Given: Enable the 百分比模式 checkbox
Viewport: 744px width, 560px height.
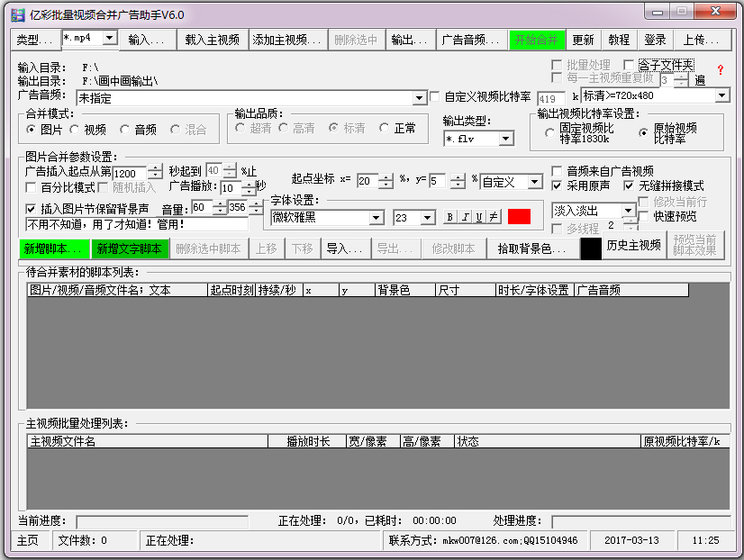Looking at the screenshot, I should click(x=32, y=187).
